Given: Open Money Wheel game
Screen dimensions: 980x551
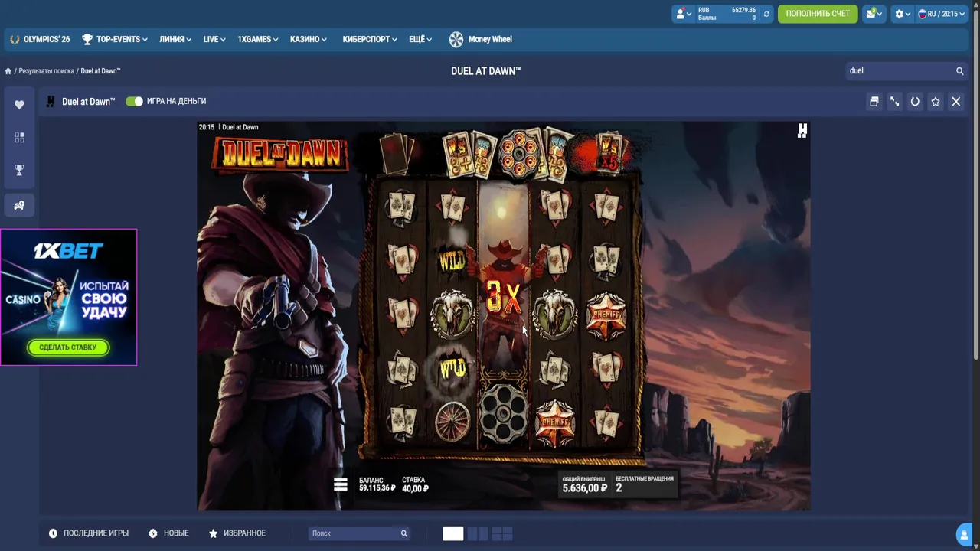Looking at the screenshot, I should click(481, 39).
